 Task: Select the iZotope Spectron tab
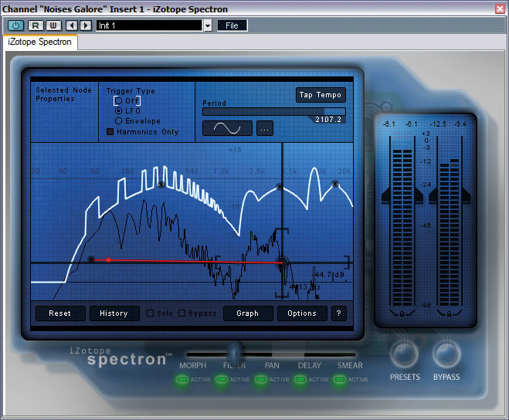(39, 42)
